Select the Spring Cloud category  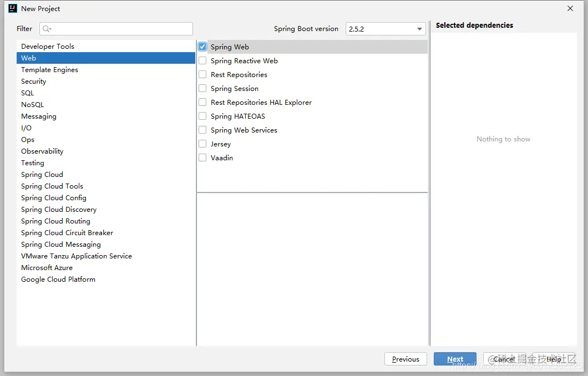point(106,174)
